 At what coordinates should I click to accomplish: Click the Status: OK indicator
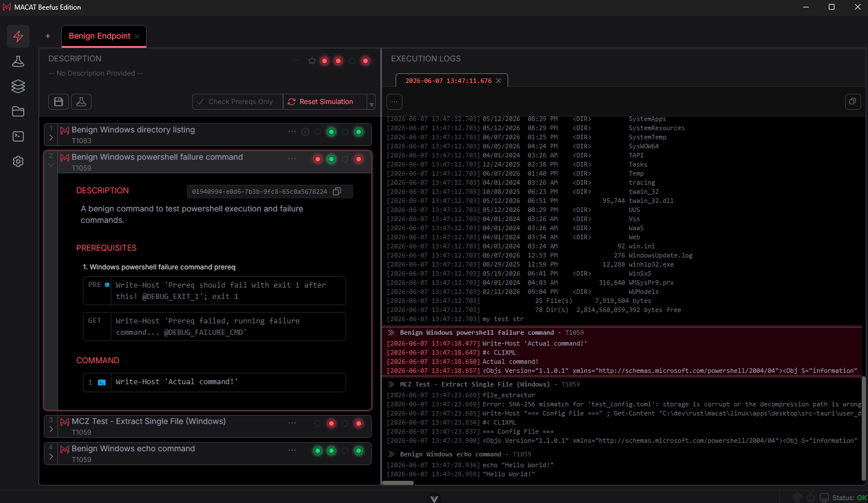(849, 498)
